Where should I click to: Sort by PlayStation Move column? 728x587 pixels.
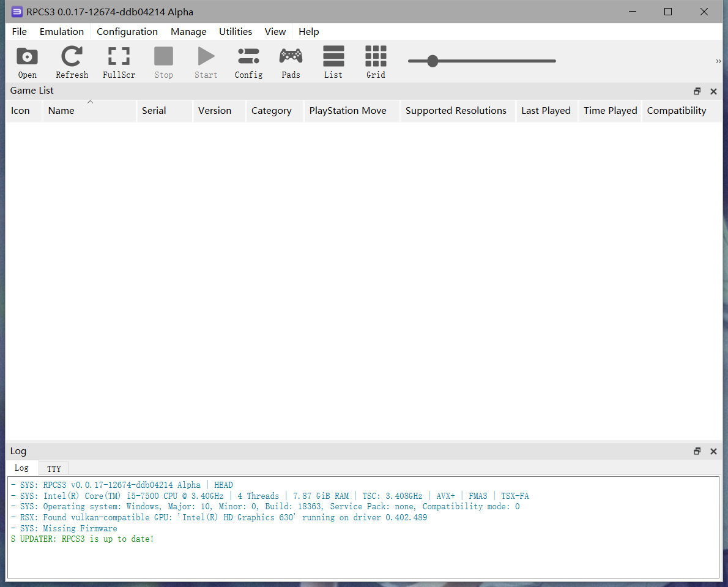point(352,111)
